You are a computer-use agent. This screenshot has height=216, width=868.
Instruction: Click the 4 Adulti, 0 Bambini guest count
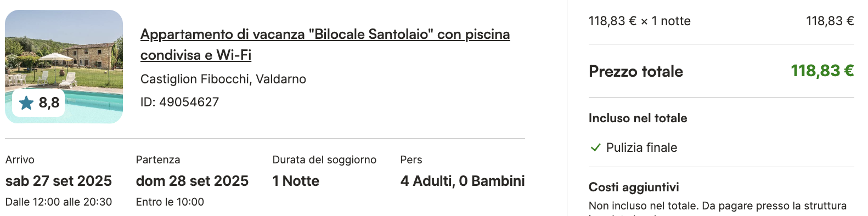463,181
